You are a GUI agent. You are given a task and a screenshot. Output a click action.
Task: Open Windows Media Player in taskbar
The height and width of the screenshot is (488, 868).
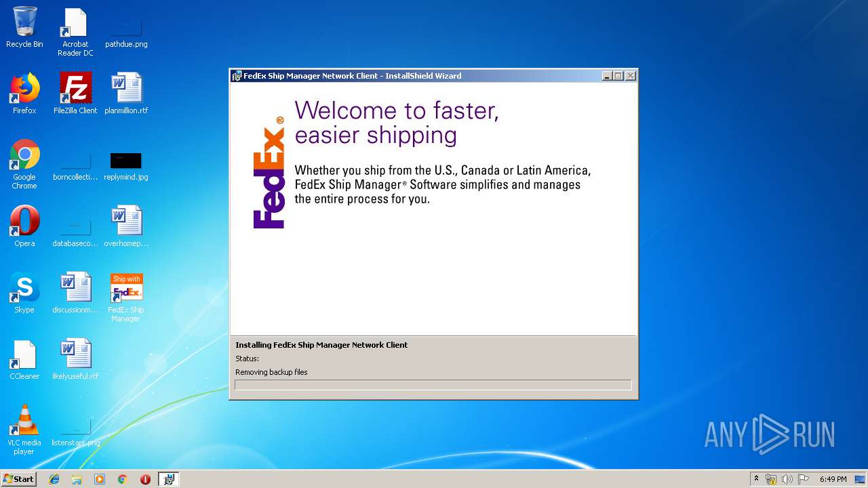(x=100, y=479)
